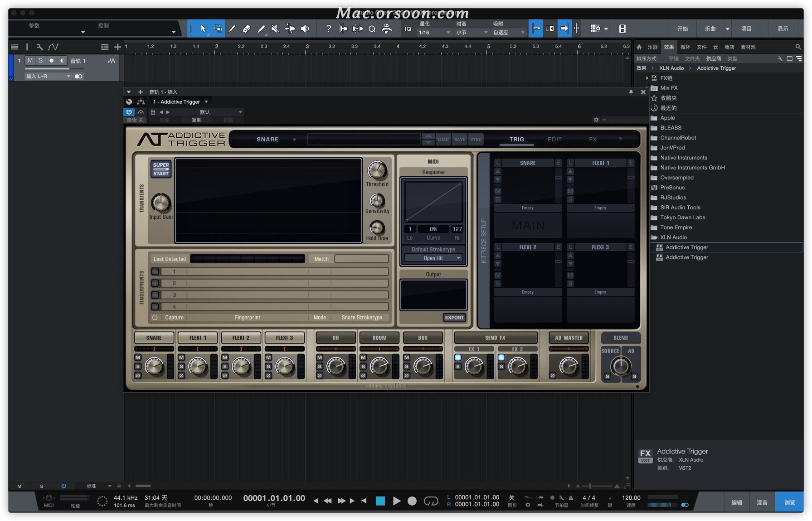Click the Capture power icon in Fingerprints
This screenshot has width=812, height=521.
pyautogui.click(x=155, y=318)
